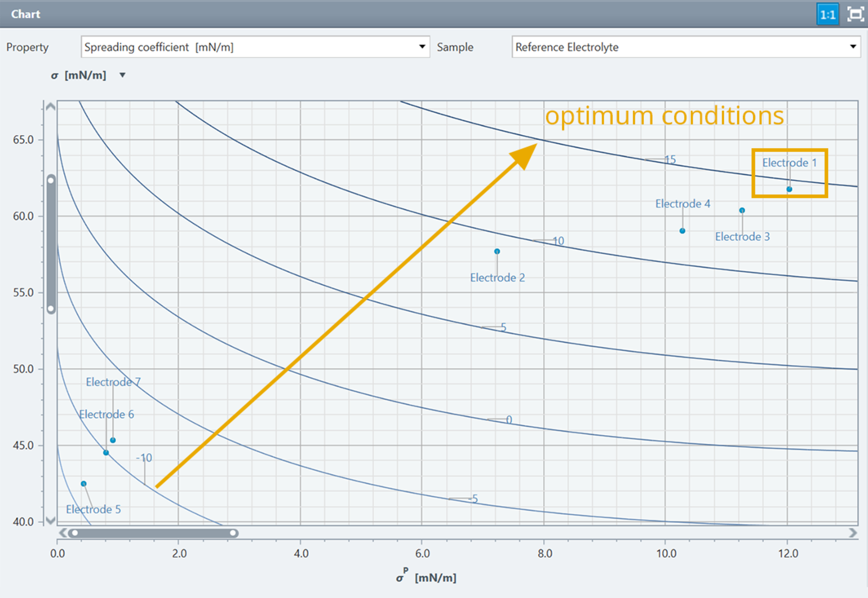868x598 pixels.
Task: Click the fit-to-view fullscreen icon
Action: [855, 14]
